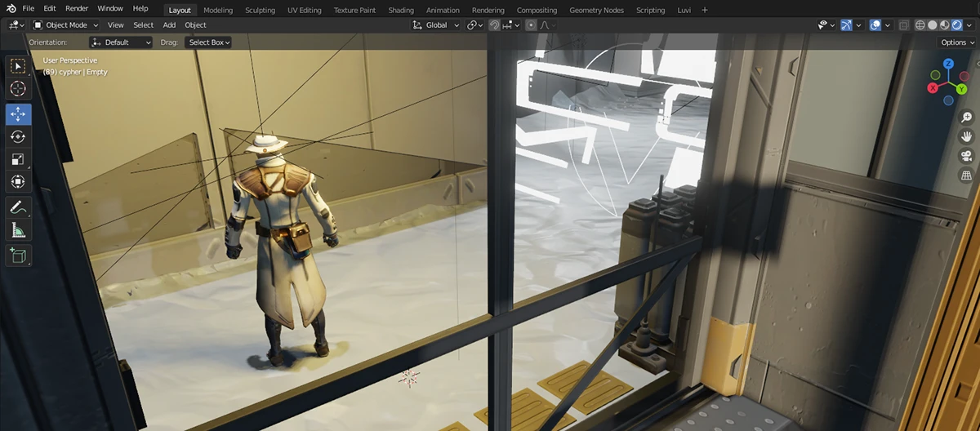Switch to orthographic grid view icon
The width and height of the screenshot is (980, 431).
967,176
